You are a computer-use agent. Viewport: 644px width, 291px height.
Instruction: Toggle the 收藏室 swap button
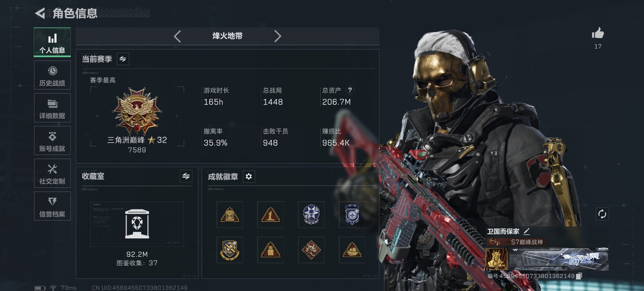click(186, 176)
